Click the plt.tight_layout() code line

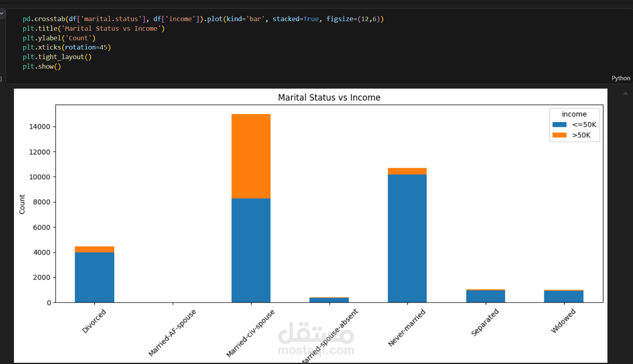[x=57, y=57]
